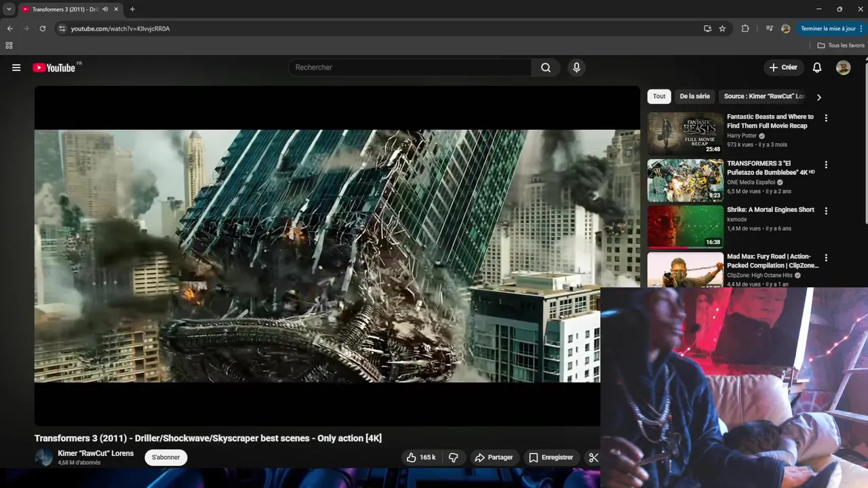View site information icon in the address bar
The width and height of the screenshot is (868, 488).
[x=62, y=28]
